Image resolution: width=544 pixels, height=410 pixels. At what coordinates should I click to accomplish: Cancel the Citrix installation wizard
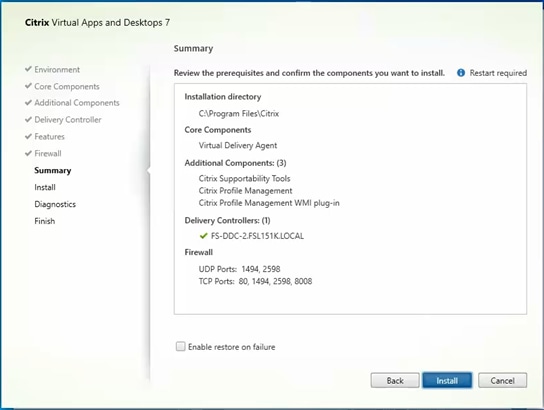[502, 381]
